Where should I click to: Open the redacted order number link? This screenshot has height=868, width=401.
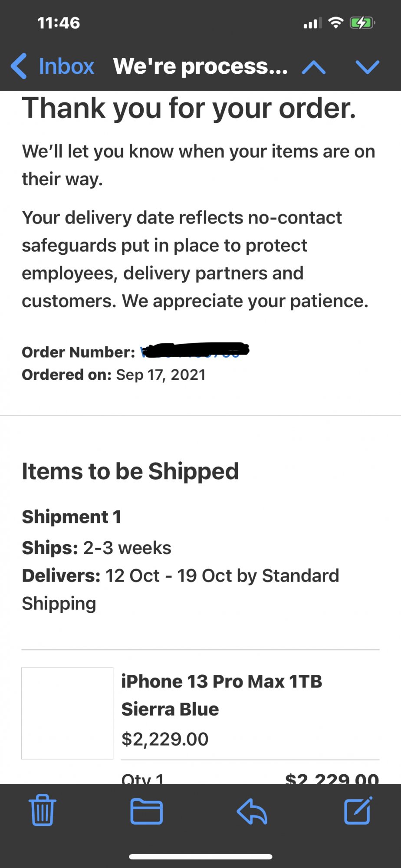tap(194, 351)
